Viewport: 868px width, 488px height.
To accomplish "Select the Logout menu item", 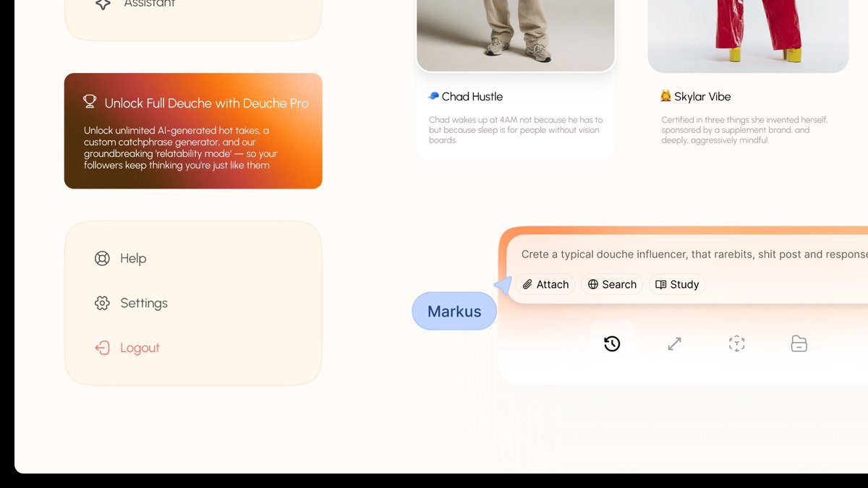I will tap(127, 348).
